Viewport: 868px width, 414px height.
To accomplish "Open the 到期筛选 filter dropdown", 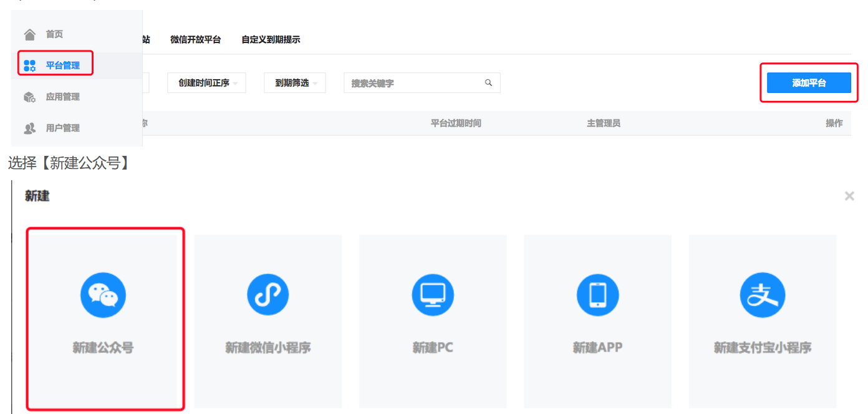I will (294, 83).
